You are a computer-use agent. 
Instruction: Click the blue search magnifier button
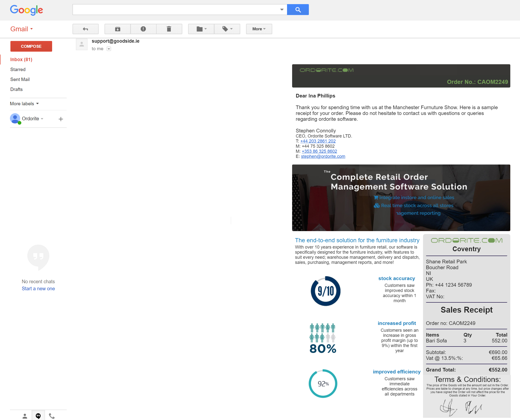pyautogui.click(x=298, y=10)
